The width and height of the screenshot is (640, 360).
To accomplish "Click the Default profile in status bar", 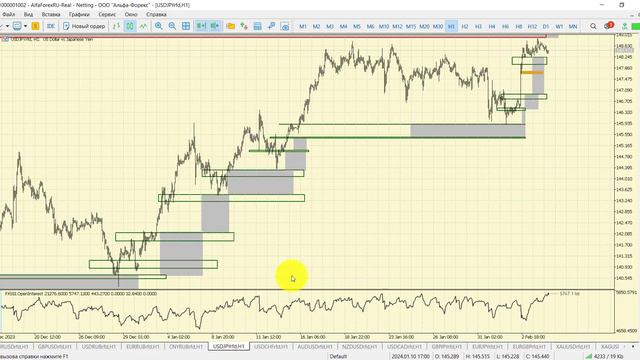I will coord(338,356).
